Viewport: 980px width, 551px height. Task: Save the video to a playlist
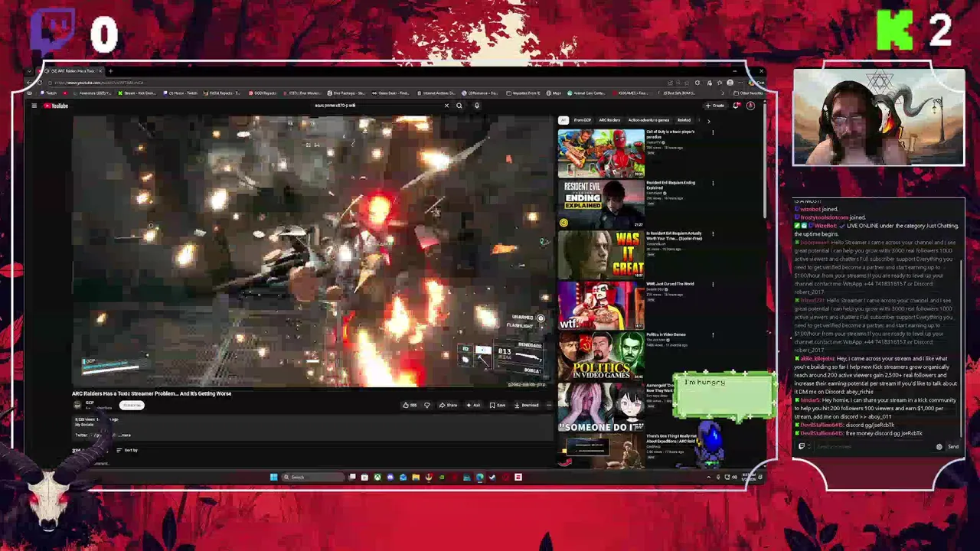(x=498, y=406)
